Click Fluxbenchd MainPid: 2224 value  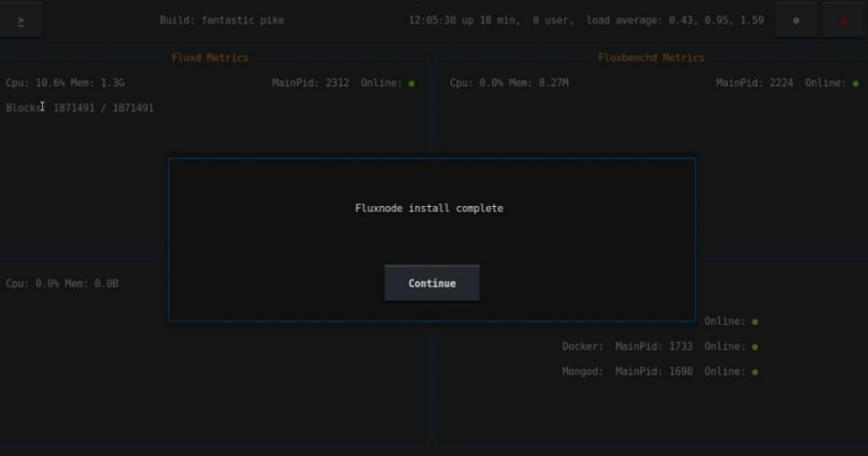click(x=754, y=83)
